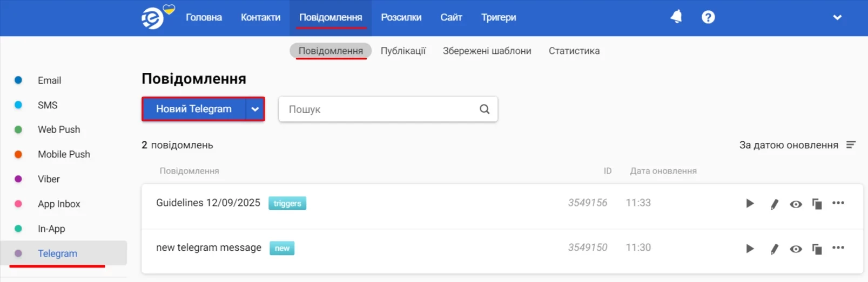The image size is (868, 282).
Task: Click the new tag label
Action: point(282,248)
